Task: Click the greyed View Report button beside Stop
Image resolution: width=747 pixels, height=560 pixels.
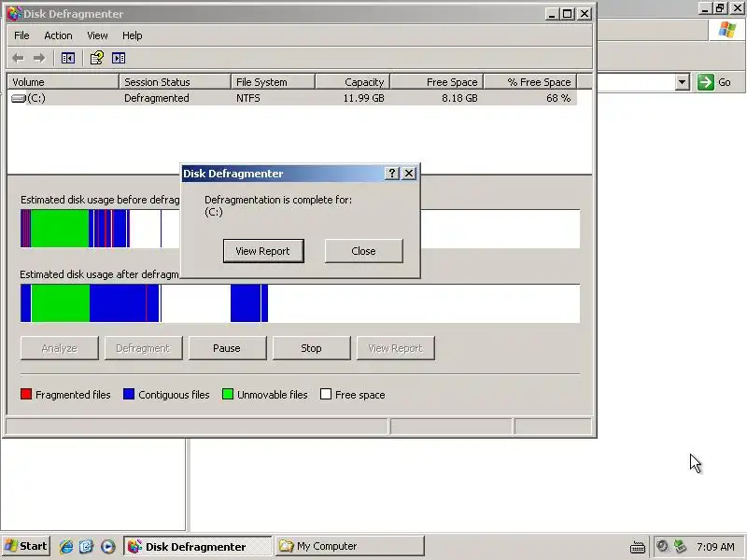Action: click(395, 348)
